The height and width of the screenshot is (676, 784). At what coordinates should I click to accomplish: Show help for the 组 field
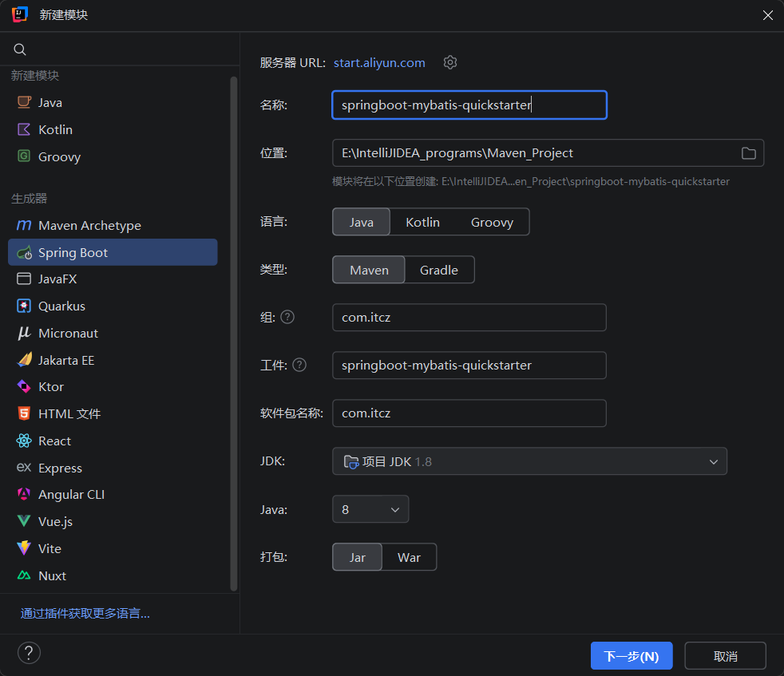pos(287,317)
